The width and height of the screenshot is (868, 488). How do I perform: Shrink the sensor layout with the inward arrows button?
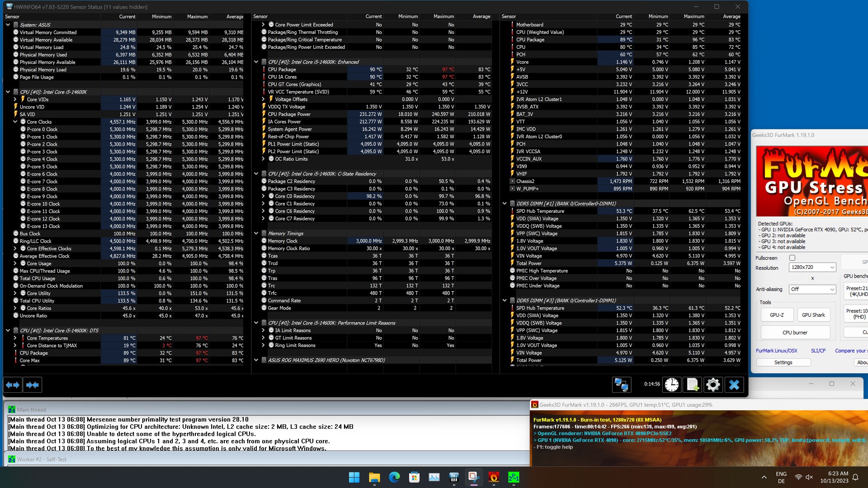[33, 385]
